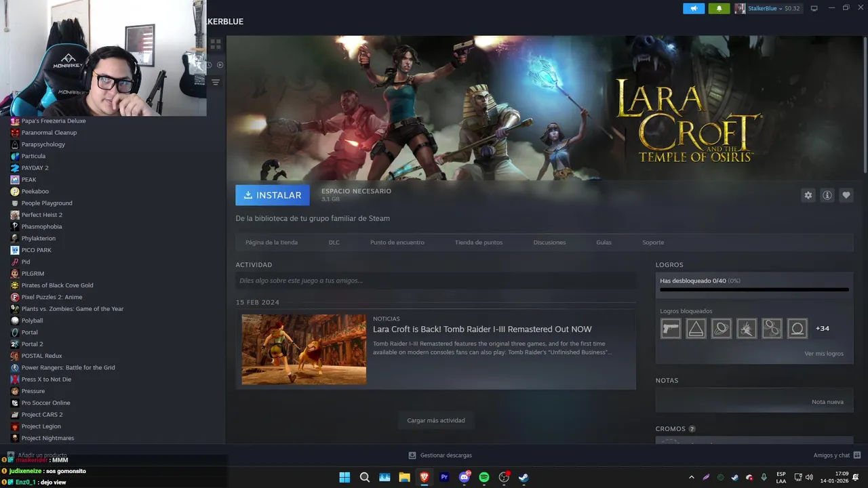The height and width of the screenshot is (488, 868).
Task: Open the Tomb Raider Remastered news thumbnail
Action: (x=304, y=349)
